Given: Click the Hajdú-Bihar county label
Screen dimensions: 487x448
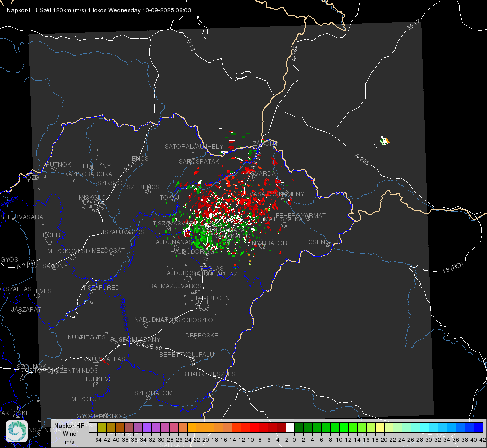Looking at the screenshot, I should click(x=124, y=315).
